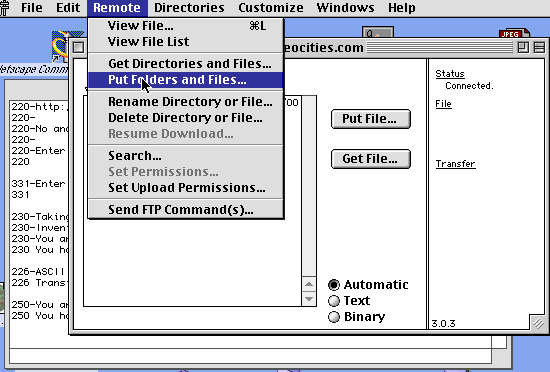
Task: Select Automatic transfer mode
Action: tap(368, 285)
